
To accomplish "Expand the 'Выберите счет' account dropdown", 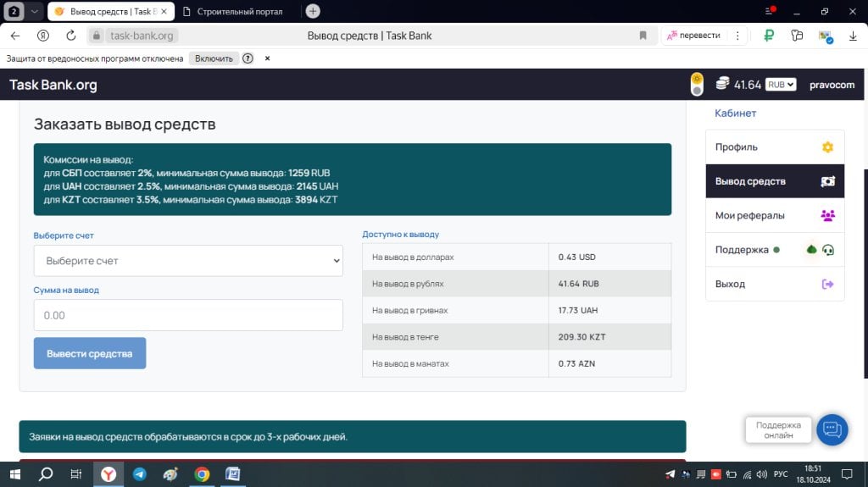I will coord(188,261).
